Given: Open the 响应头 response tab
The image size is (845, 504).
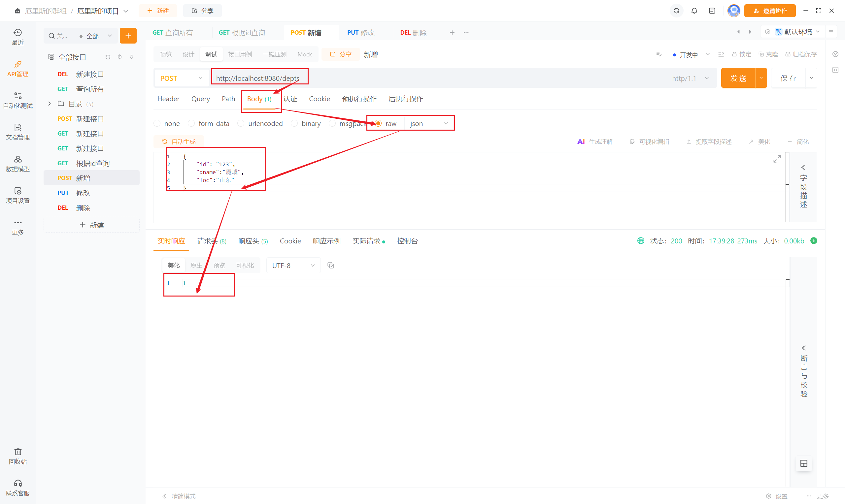Looking at the screenshot, I should 253,241.
